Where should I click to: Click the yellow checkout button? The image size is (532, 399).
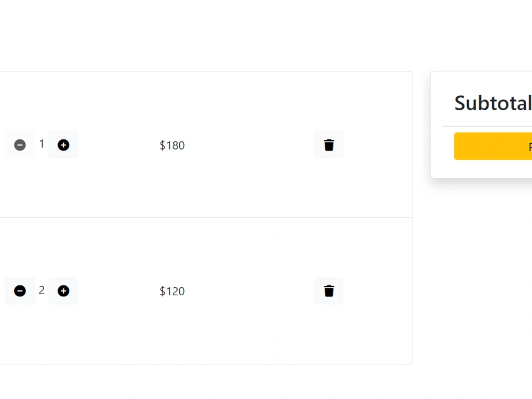click(493, 146)
